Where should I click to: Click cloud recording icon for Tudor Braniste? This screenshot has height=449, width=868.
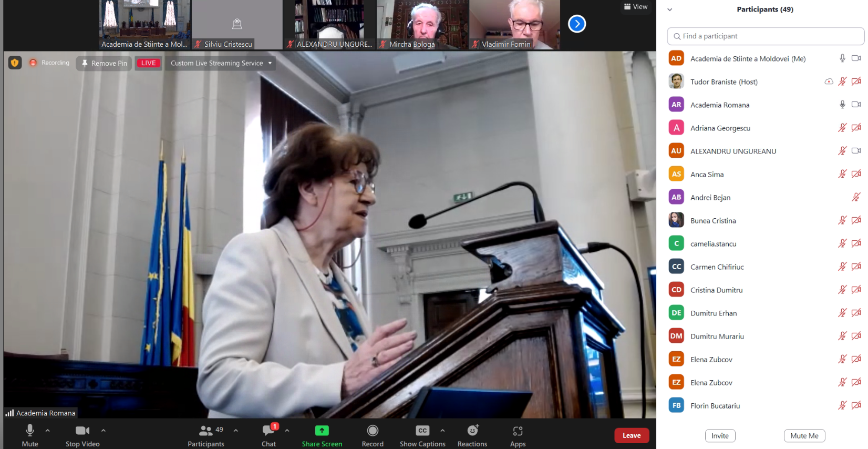click(829, 81)
